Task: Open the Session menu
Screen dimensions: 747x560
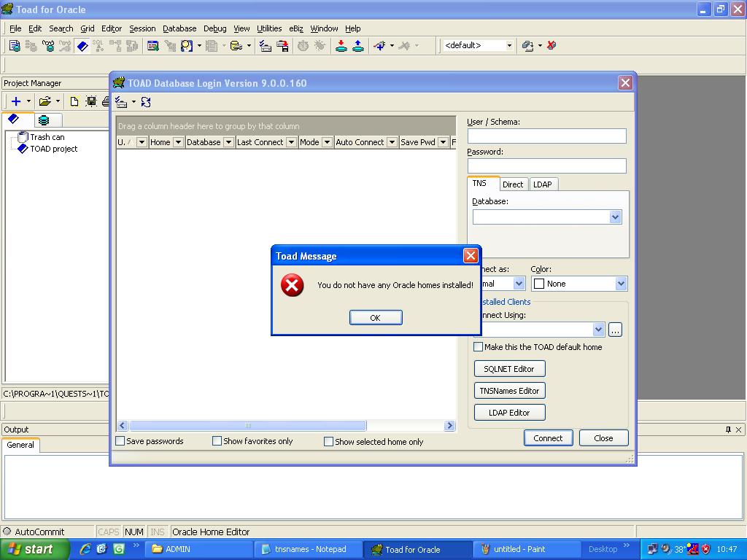Action: tap(142, 28)
